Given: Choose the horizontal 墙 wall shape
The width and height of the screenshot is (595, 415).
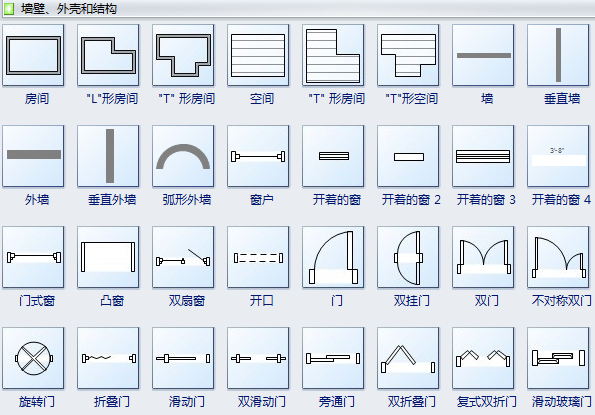Looking at the screenshot, I should [x=483, y=55].
